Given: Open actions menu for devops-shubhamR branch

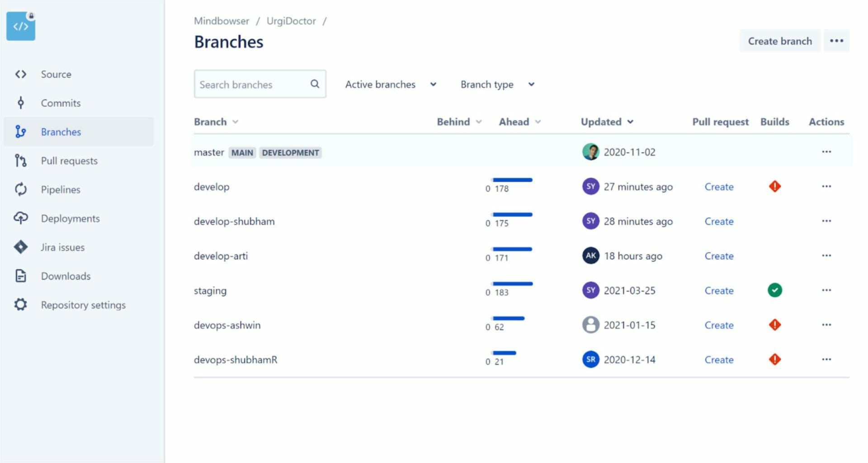Looking at the screenshot, I should click(x=826, y=359).
